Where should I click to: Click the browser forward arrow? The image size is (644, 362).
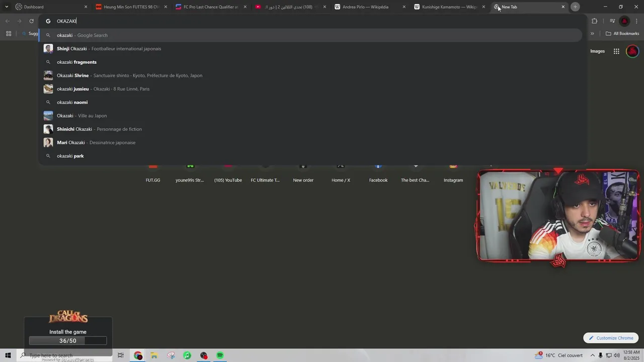click(19, 21)
